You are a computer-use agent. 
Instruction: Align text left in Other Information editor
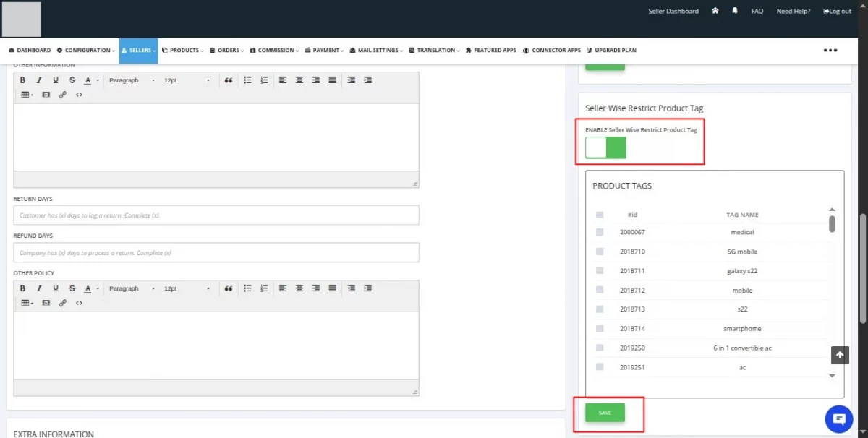point(283,80)
